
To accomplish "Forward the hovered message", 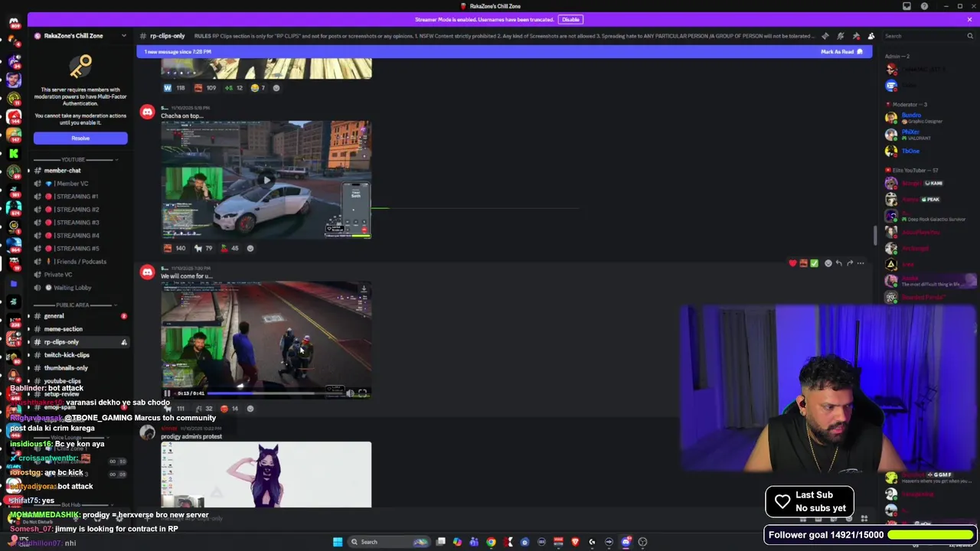I will point(849,263).
